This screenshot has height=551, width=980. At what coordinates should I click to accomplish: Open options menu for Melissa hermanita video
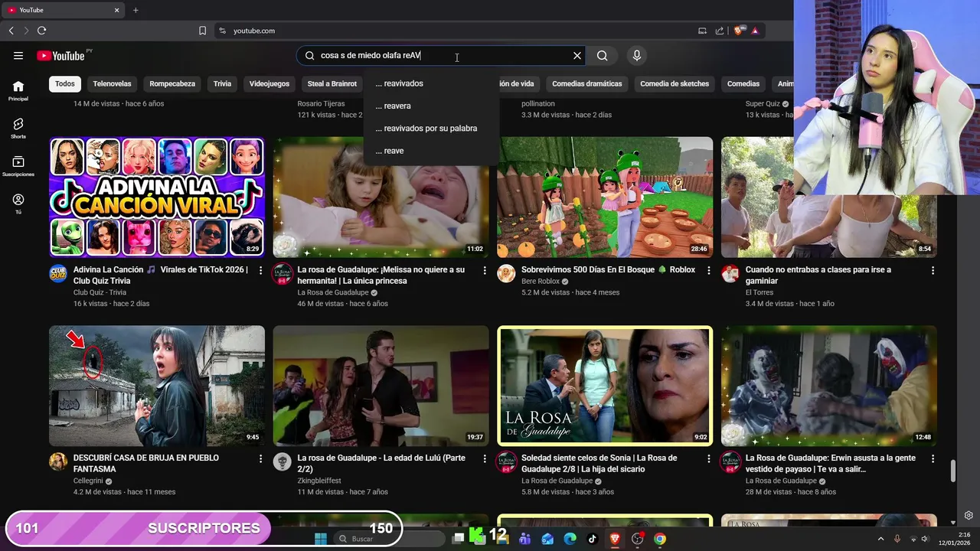click(484, 270)
